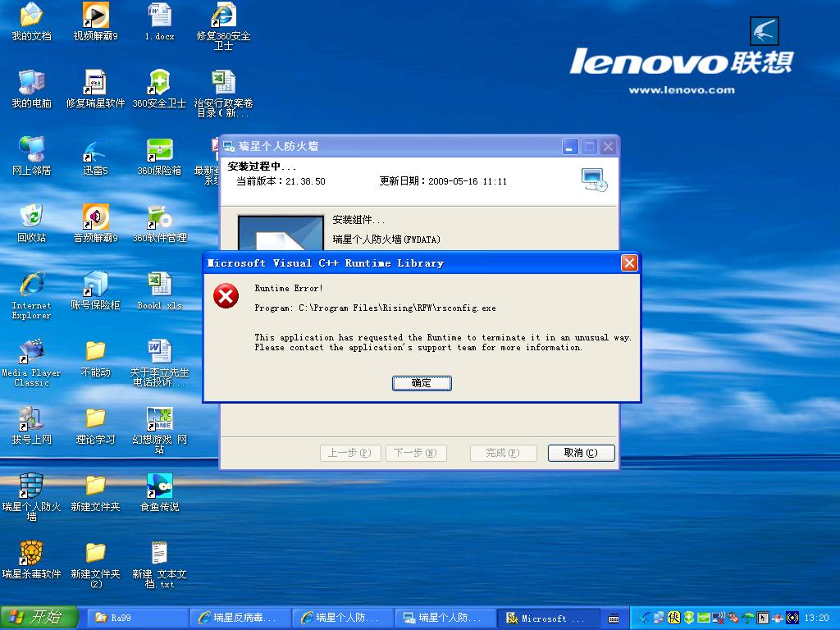This screenshot has height=630, width=840.
Task: Select the 修复瑞星软件 desktop shortcut
Action: point(95,89)
